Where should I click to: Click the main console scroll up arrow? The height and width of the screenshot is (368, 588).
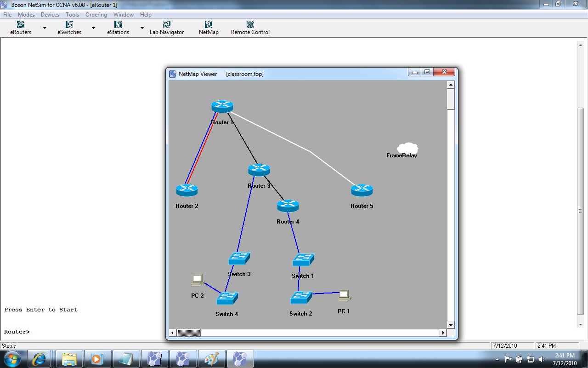(x=581, y=45)
